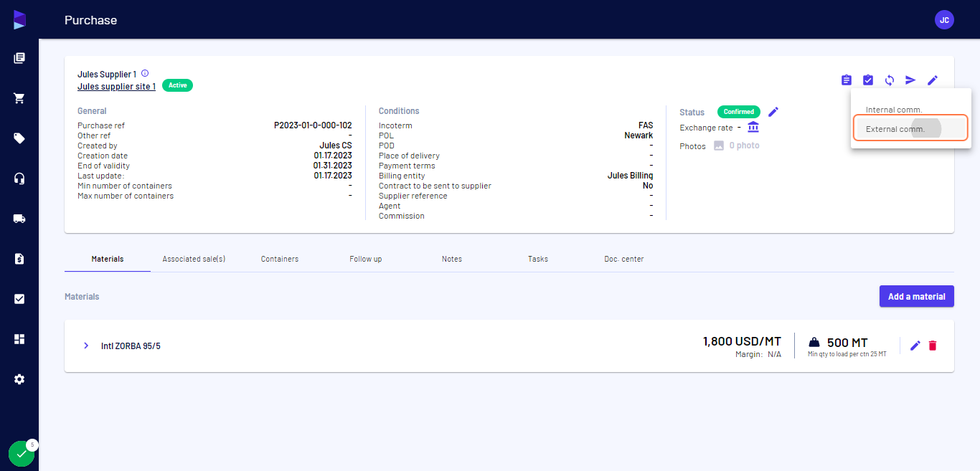Open the settings gear sidebar icon
This screenshot has height=471, width=980.
[19, 379]
